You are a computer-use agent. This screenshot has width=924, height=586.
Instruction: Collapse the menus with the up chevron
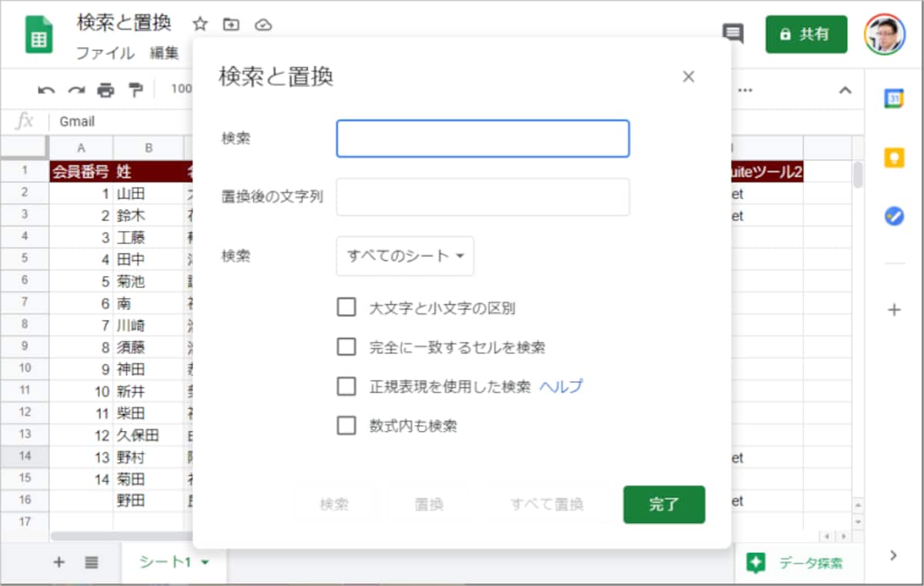tap(845, 90)
